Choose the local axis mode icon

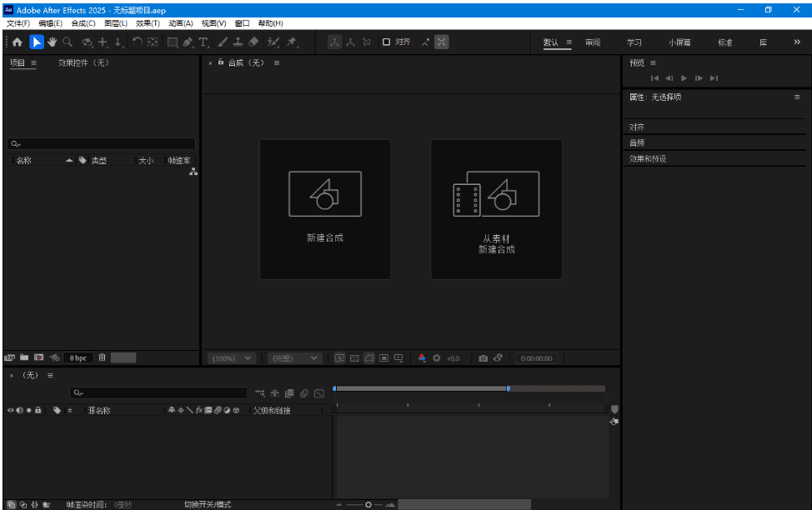pyautogui.click(x=334, y=42)
